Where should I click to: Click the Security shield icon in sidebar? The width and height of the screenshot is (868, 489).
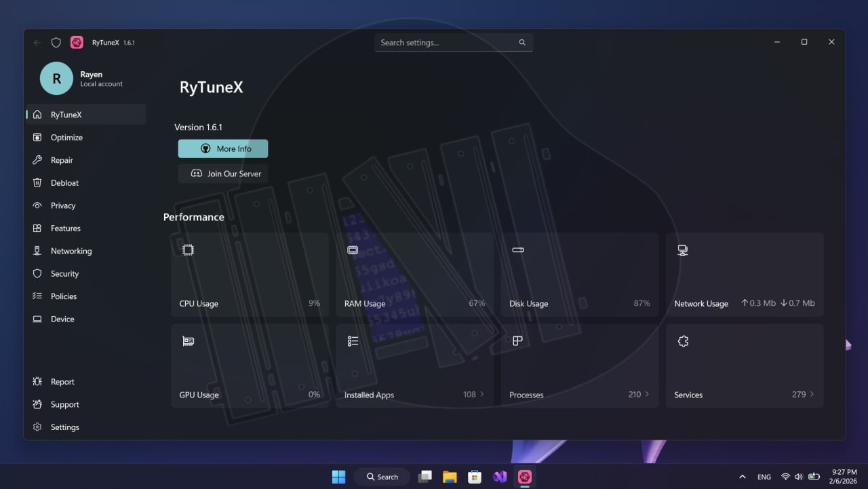tap(37, 274)
